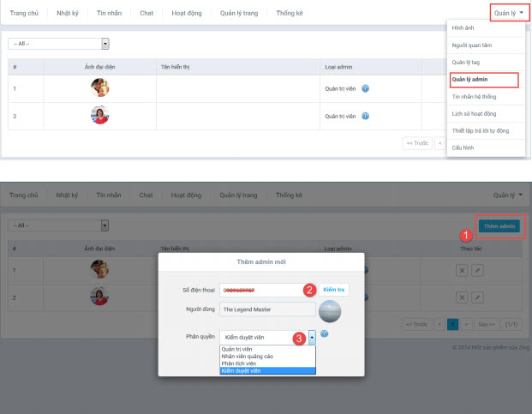Click the Số điện thoại input field
The width and height of the screenshot is (532, 414).
(x=263, y=290)
